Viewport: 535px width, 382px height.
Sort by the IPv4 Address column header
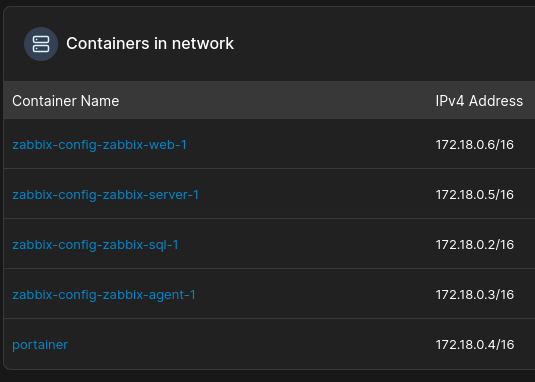pos(479,101)
